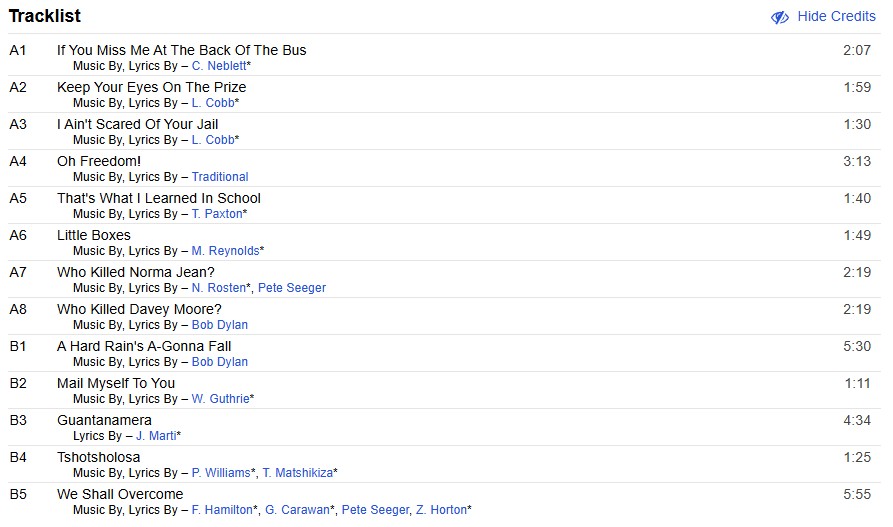This screenshot has width=893, height=527.
Task: Open G. Carawan artist link
Action: [297, 510]
